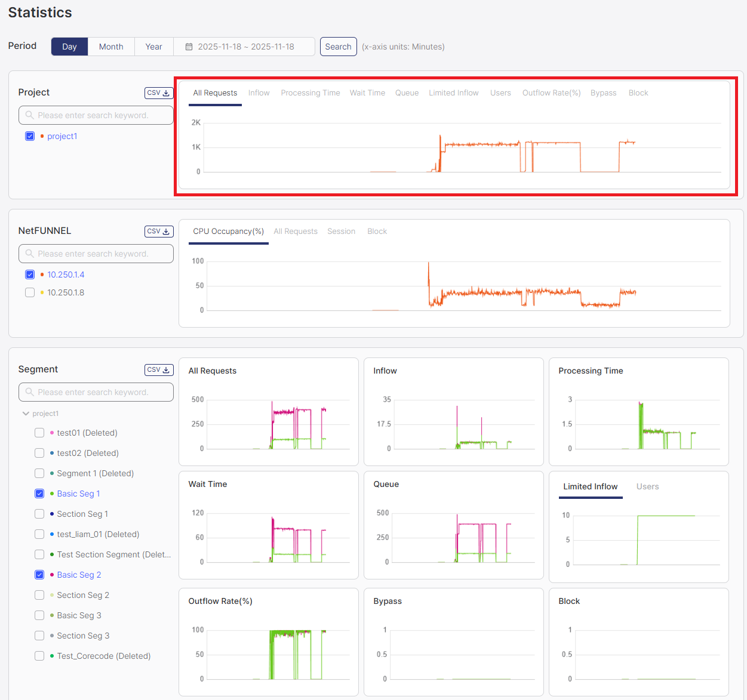Uncheck the project1 checkbox
747x700 pixels.
pyautogui.click(x=30, y=136)
